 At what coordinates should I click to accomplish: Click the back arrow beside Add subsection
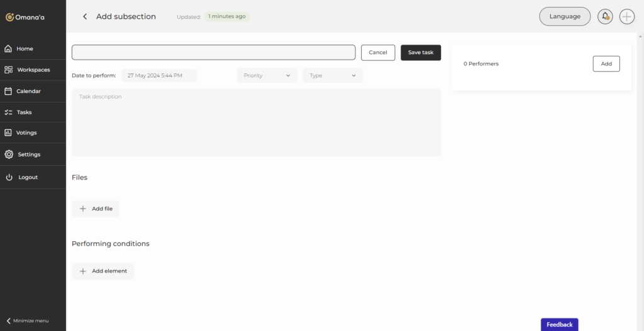85,16
